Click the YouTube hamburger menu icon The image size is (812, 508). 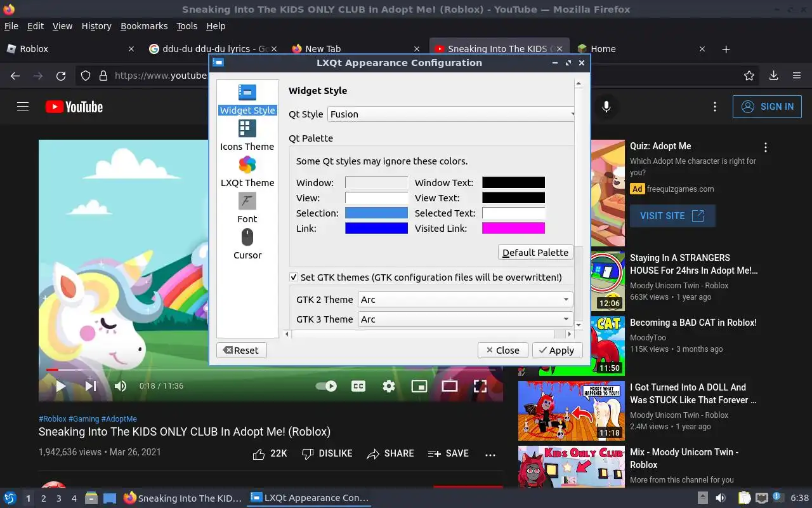point(23,107)
